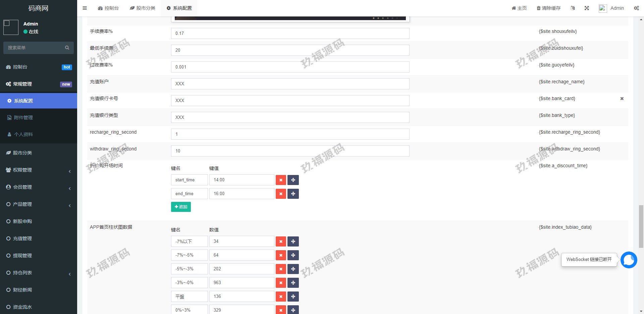
Task: Expand the 持仓列表 sidebar menu
Action: (39, 273)
